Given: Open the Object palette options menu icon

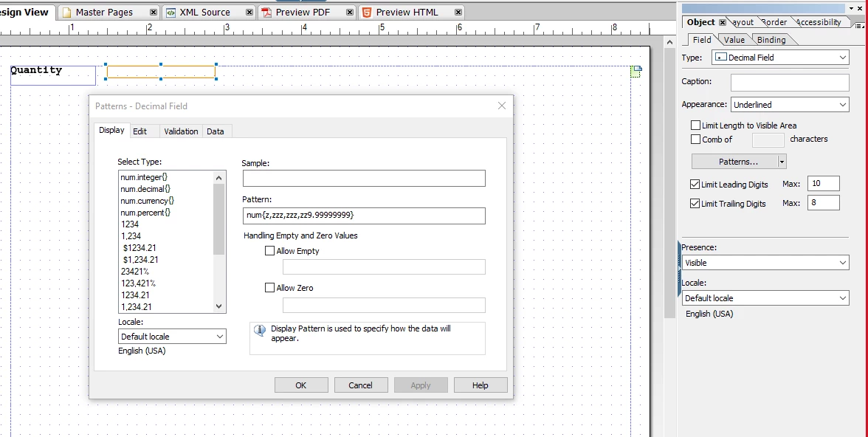Looking at the screenshot, I should click(x=858, y=26).
